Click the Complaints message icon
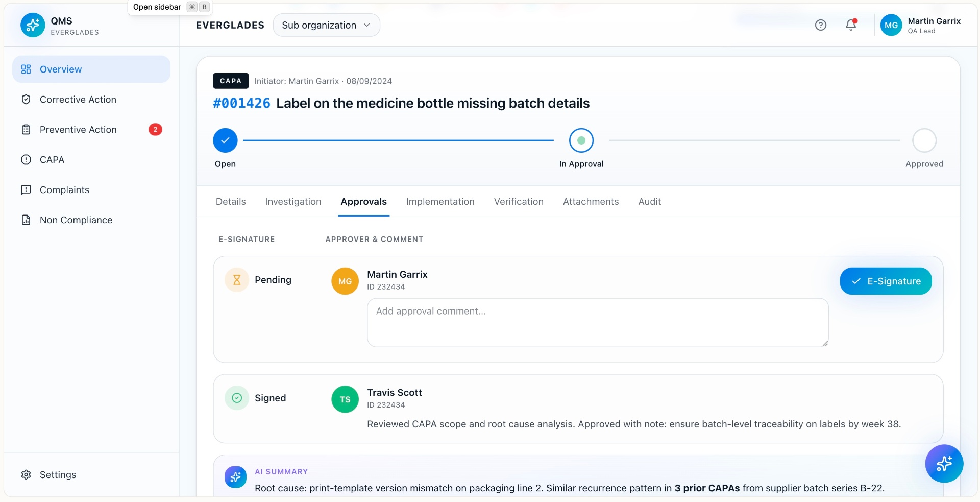Viewport: 980px width, 502px height. tap(26, 190)
